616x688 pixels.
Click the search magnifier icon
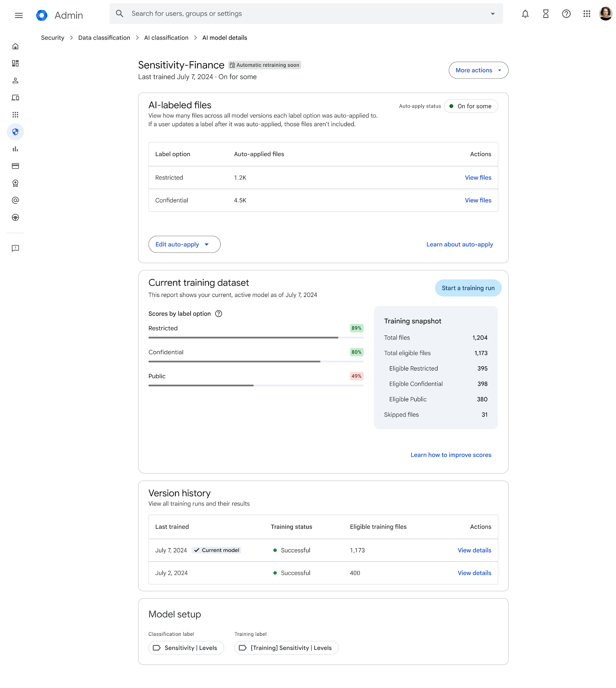120,14
